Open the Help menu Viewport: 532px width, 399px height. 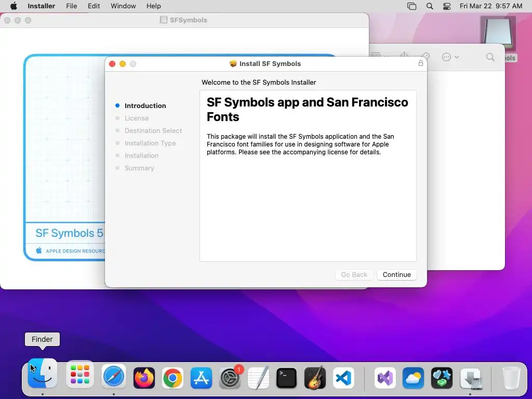pos(153,6)
